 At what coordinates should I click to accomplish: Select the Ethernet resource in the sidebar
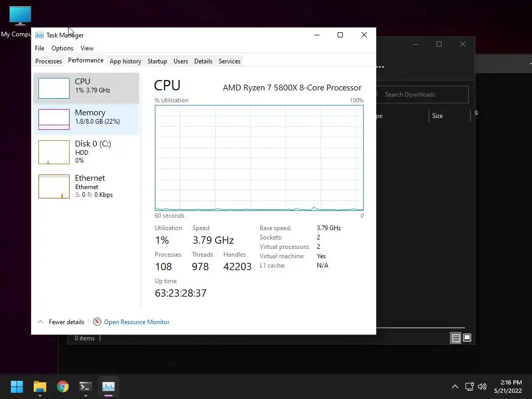[x=86, y=186]
